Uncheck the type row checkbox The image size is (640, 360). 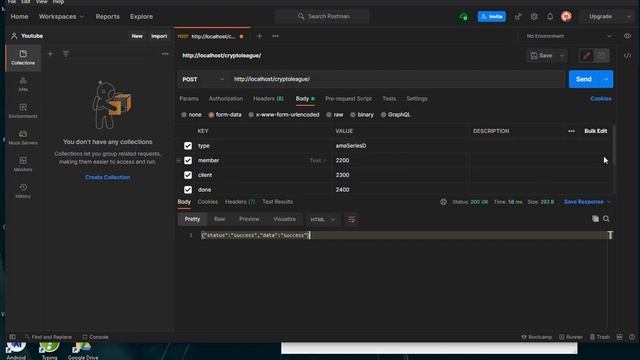[x=188, y=146]
